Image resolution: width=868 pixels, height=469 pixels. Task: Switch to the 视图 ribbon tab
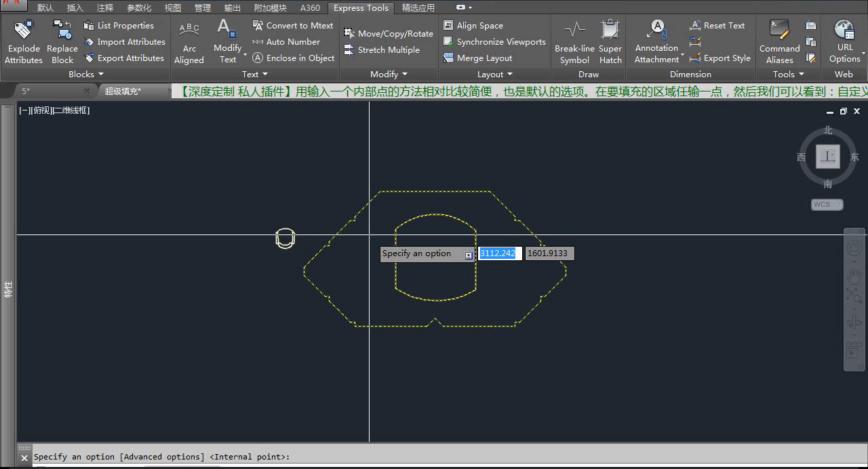click(x=173, y=8)
